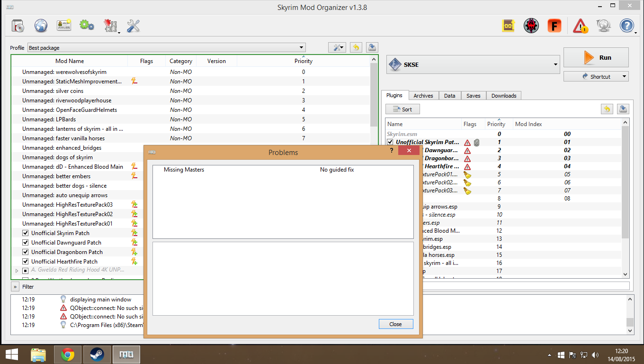Open the wrench and screwdriver settings icon
The image size is (644, 364).
[134, 26]
